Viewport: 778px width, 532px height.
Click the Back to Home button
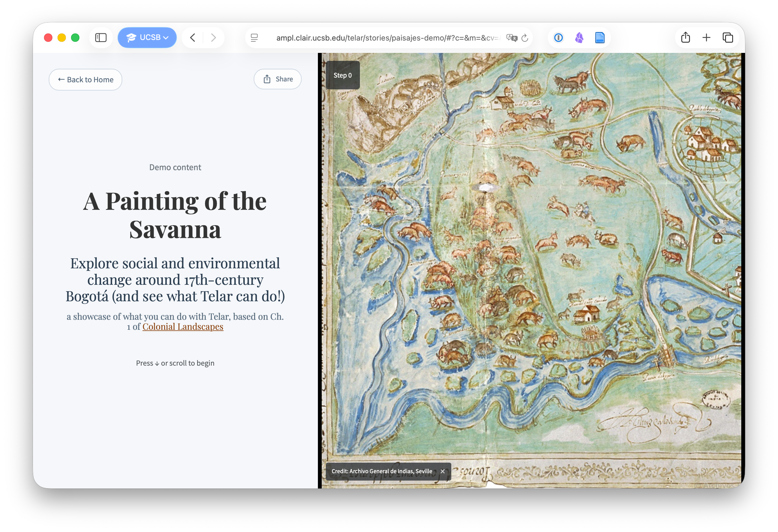tap(85, 80)
